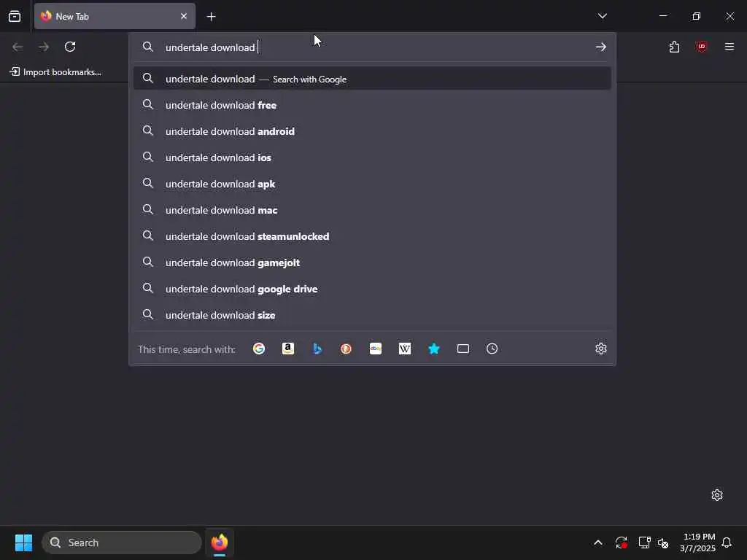The image size is (747, 560).
Task: Click the Windows taskbar Search box
Action: click(x=122, y=542)
